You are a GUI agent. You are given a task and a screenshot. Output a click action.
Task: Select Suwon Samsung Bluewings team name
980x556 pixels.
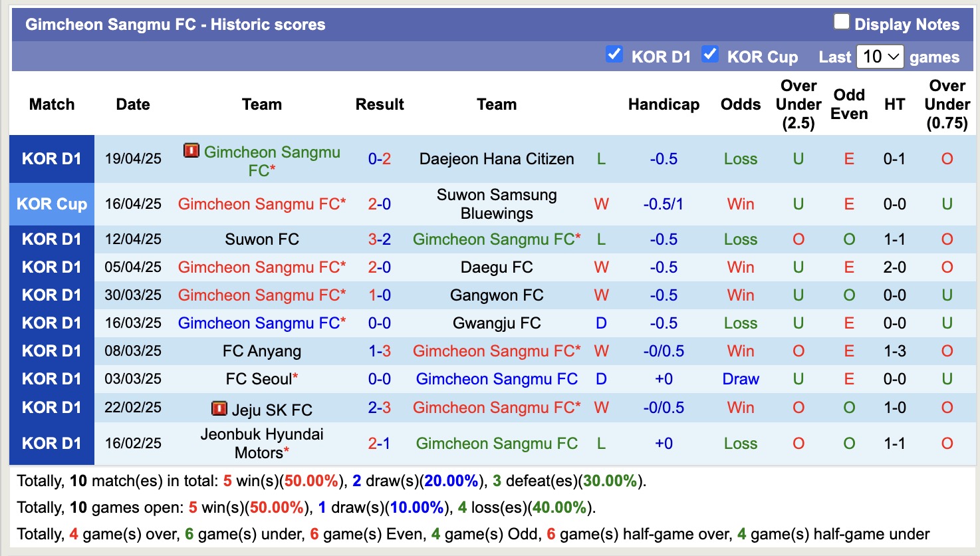coord(497,204)
